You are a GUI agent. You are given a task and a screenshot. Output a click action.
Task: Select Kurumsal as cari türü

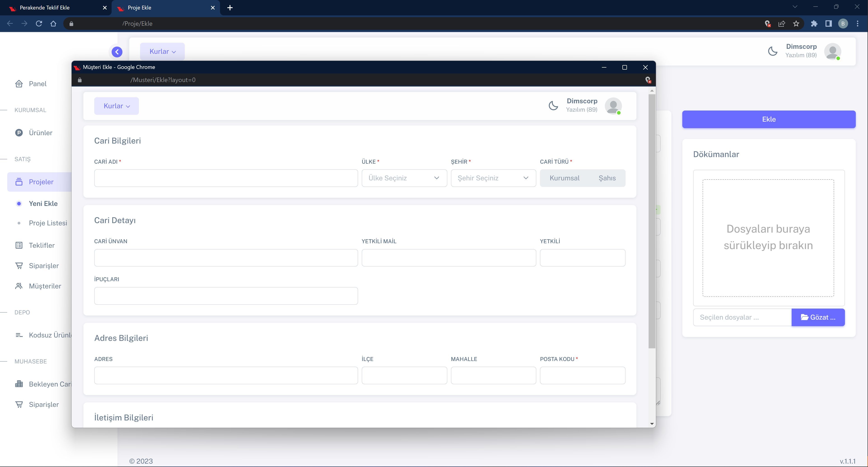click(564, 178)
